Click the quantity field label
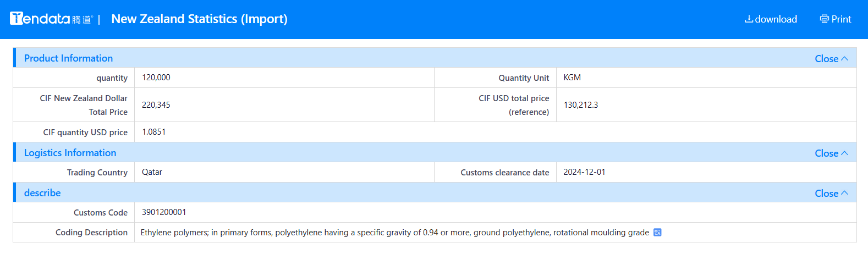 pyautogui.click(x=112, y=78)
